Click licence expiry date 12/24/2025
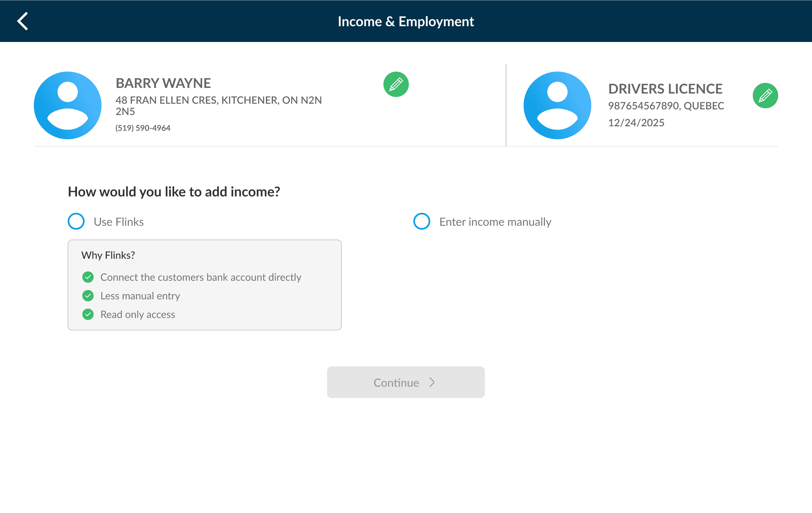The height and width of the screenshot is (513, 812). [x=636, y=123]
